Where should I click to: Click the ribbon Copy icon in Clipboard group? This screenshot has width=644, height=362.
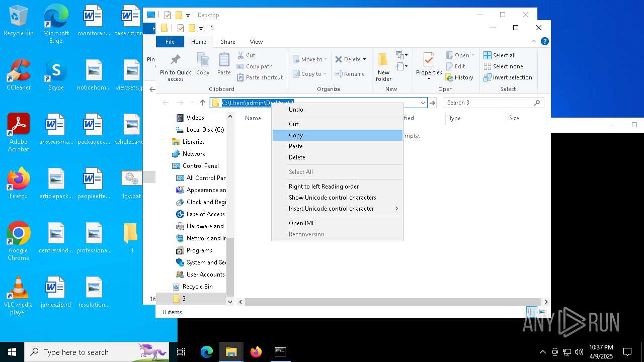point(203,64)
